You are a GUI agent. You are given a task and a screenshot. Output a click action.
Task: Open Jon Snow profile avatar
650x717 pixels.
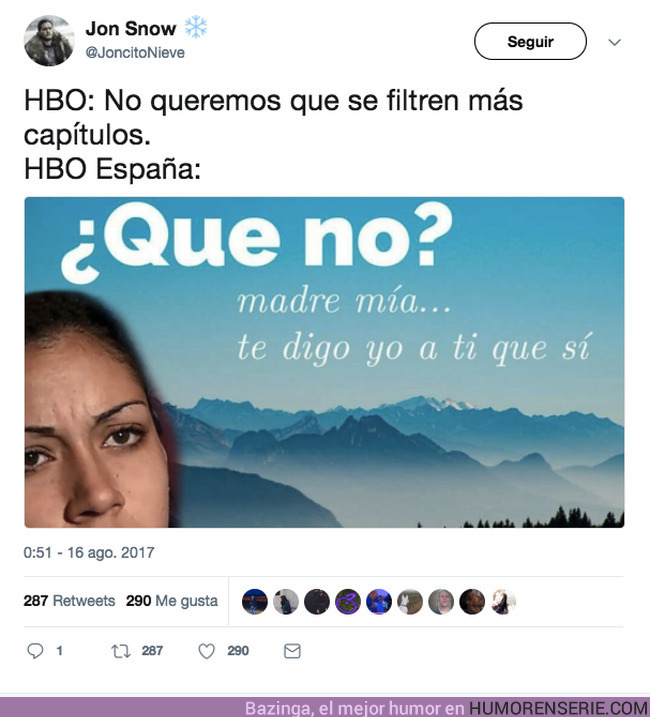click(x=48, y=41)
